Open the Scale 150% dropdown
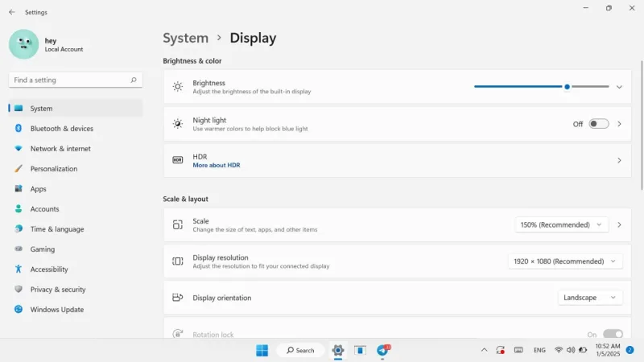The image size is (644, 362). tap(561, 225)
